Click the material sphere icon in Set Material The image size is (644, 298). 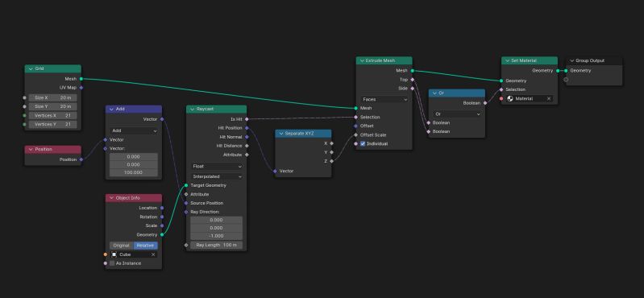510,98
